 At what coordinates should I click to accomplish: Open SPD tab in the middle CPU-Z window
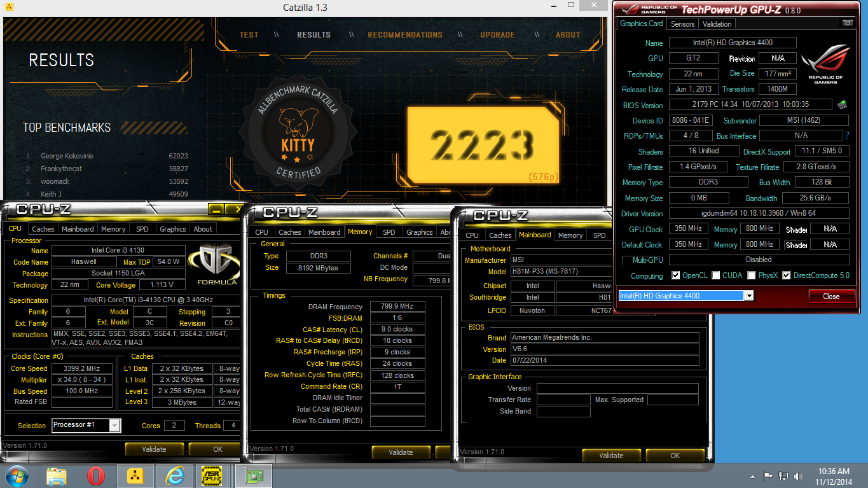(389, 232)
